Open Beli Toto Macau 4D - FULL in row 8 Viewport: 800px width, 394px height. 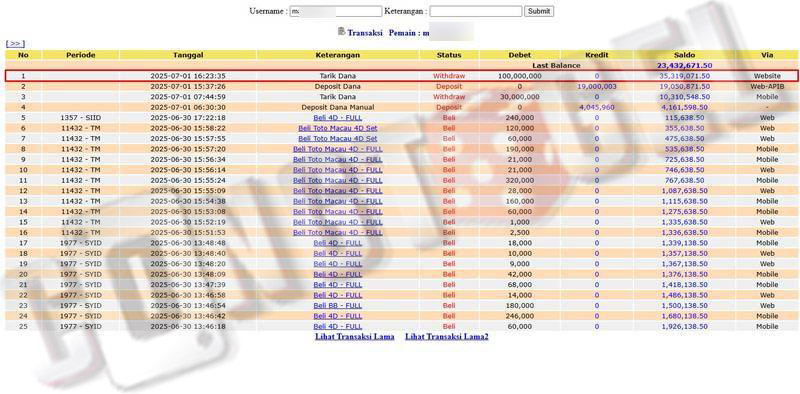338,149
